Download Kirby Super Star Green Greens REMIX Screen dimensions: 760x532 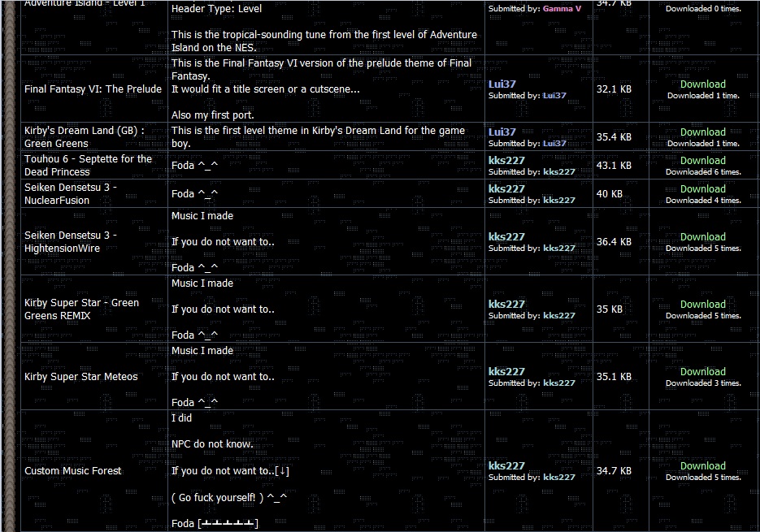(x=703, y=305)
